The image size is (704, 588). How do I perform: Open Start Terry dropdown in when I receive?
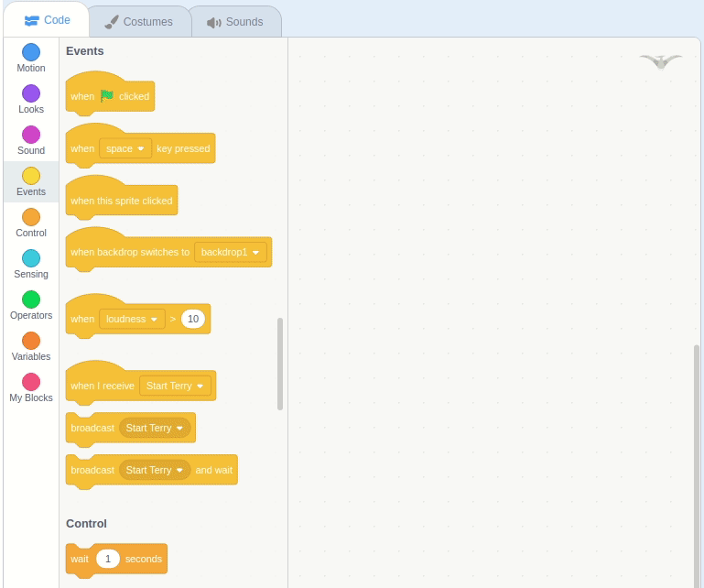tap(175, 386)
